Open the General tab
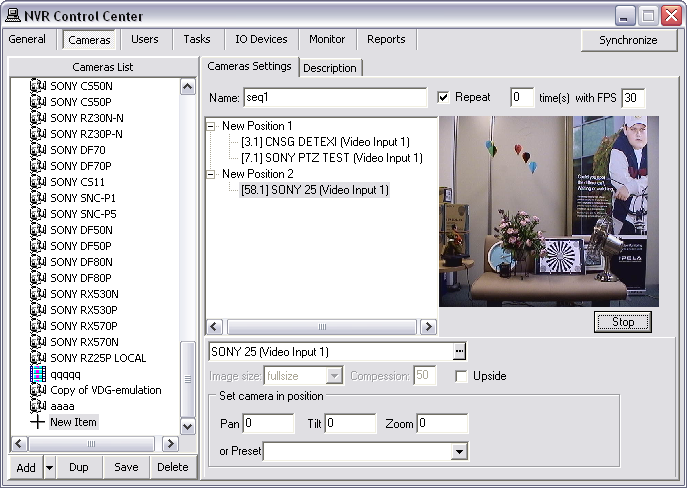Image resolution: width=687 pixels, height=488 pixels. click(x=27, y=39)
